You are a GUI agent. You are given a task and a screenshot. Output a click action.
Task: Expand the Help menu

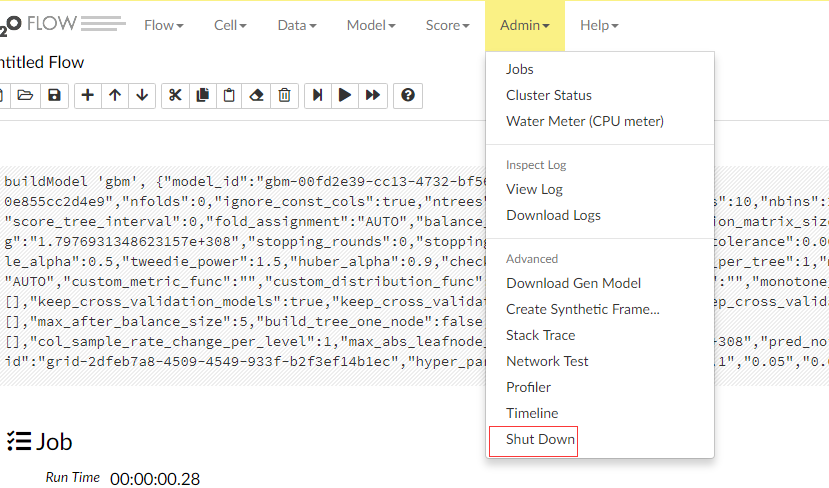(x=599, y=25)
